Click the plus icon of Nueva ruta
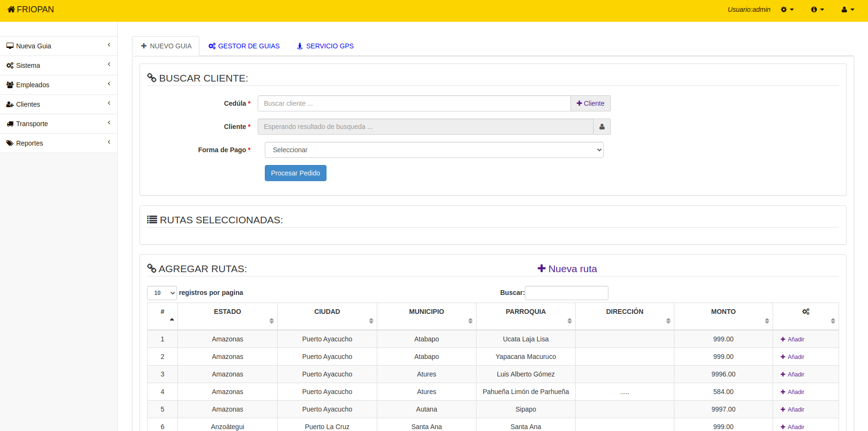868x431 pixels. click(x=541, y=268)
